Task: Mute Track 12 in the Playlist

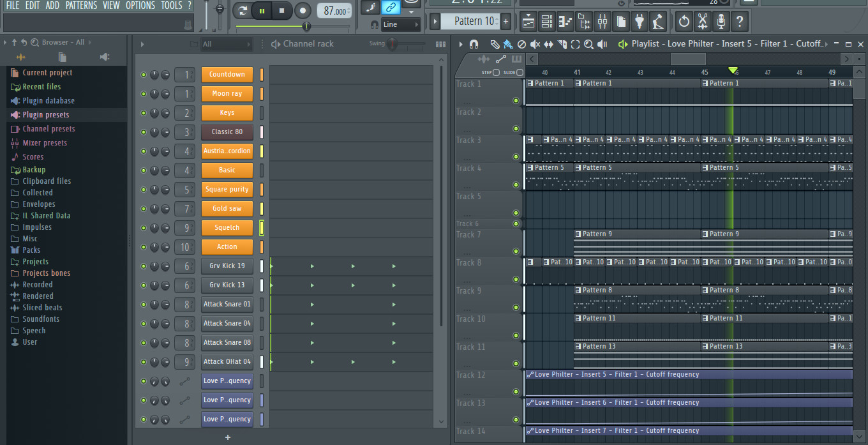Action: pyautogui.click(x=516, y=391)
